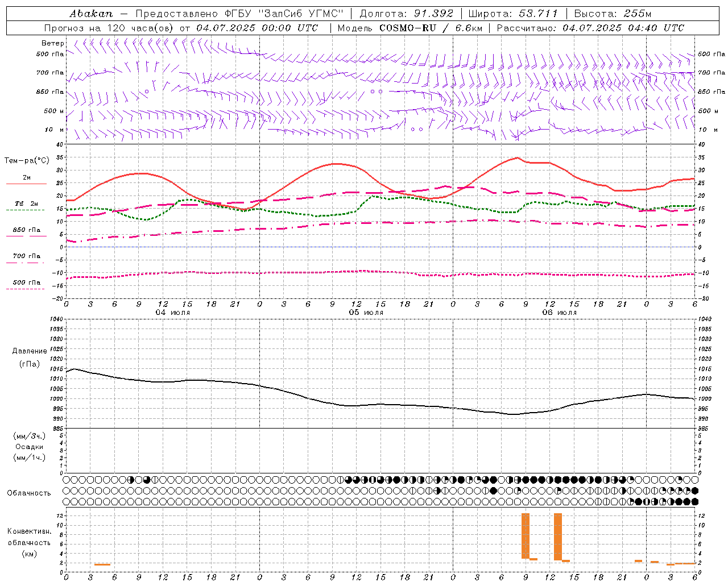Click "06 июля" date under temperature chart

tap(560, 313)
